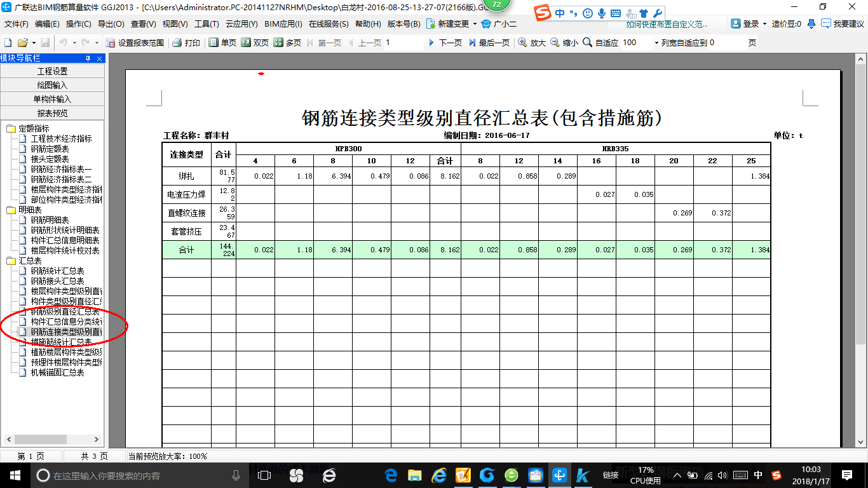Select the 钢筋统计汇总表 report
The image size is (868, 488).
coord(57,271)
